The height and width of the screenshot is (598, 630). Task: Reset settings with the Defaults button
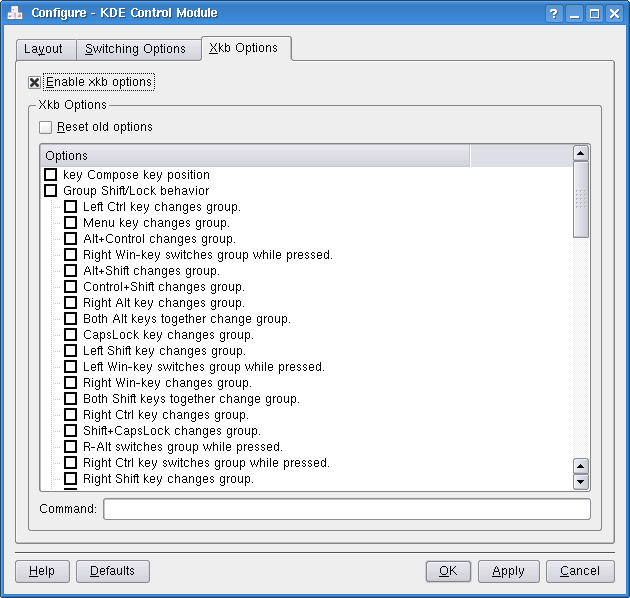pyautogui.click(x=112, y=571)
